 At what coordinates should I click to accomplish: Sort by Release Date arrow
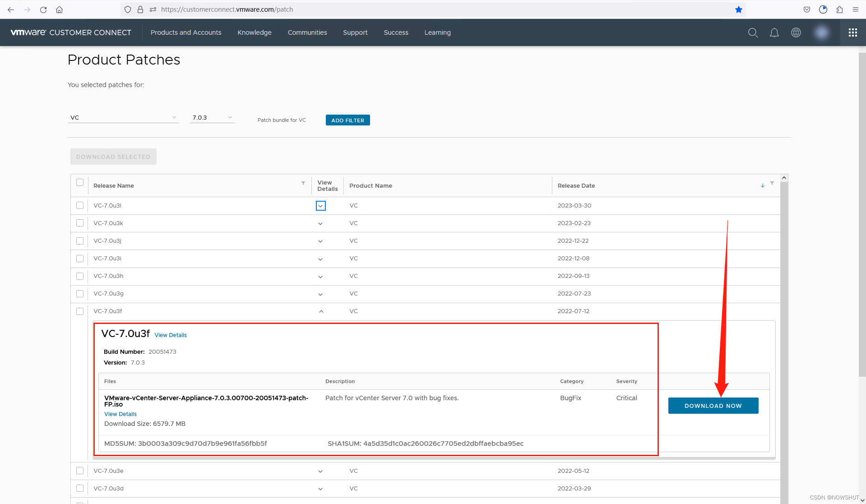[763, 185]
